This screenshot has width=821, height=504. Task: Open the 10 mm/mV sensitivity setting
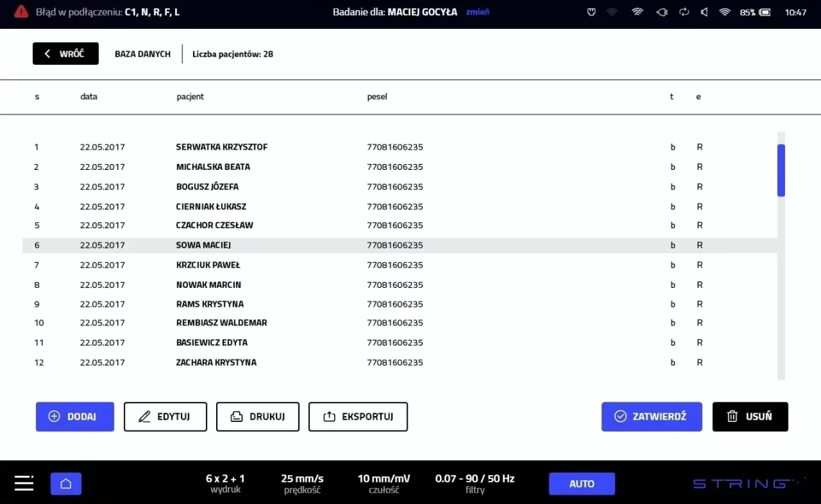point(383,483)
